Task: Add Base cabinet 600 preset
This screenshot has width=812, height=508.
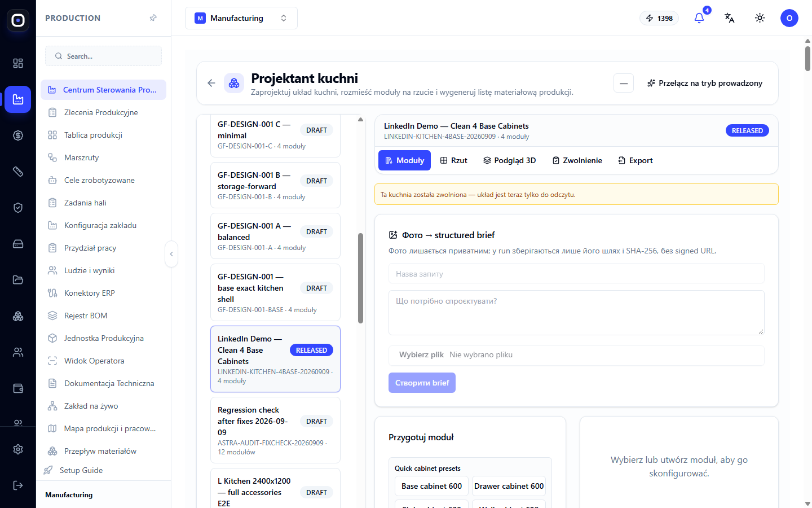Action: pos(431,486)
